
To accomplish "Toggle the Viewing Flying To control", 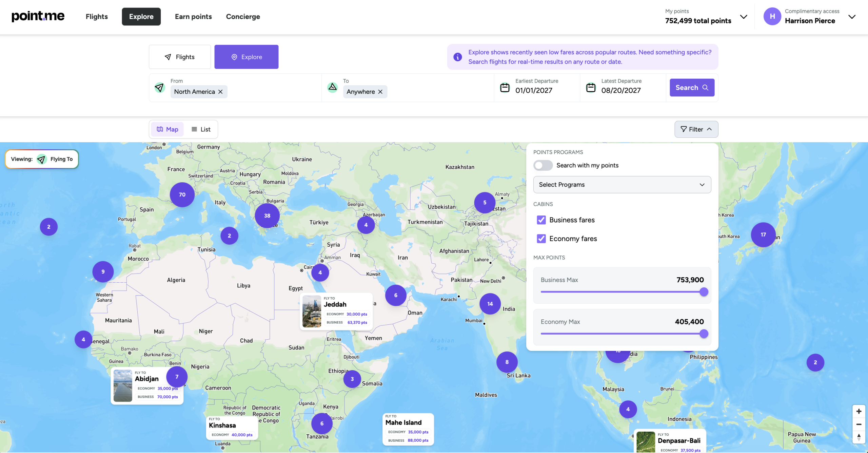I will pos(42,159).
